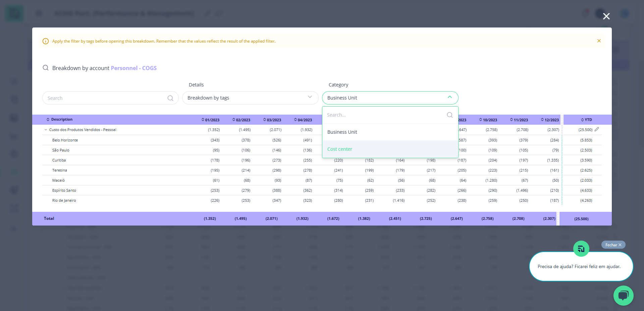This screenshot has height=311, width=644.
Task: Sort by the 01/2023 column
Action: (x=210, y=120)
